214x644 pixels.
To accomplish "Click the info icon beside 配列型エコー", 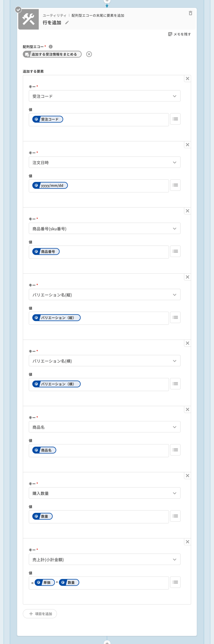I will (51, 47).
